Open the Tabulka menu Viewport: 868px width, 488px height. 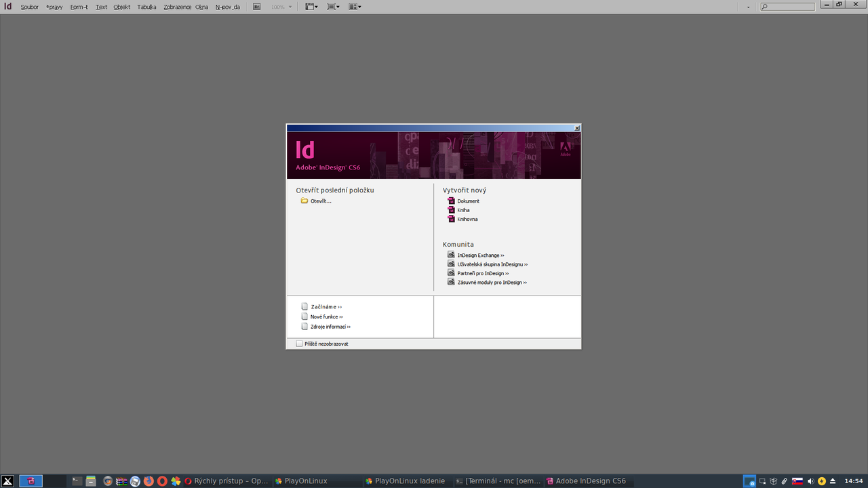(146, 7)
